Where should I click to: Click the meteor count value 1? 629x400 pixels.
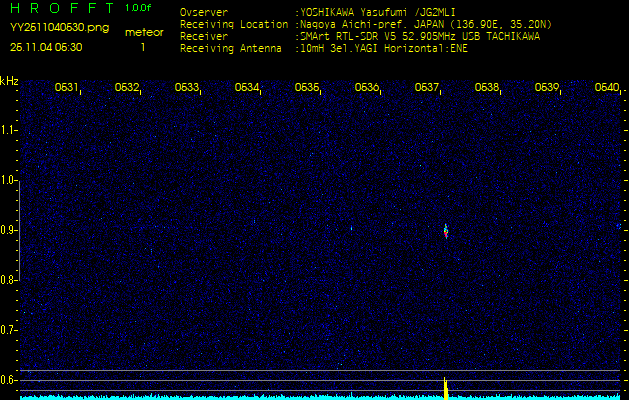pyautogui.click(x=143, y=47)
